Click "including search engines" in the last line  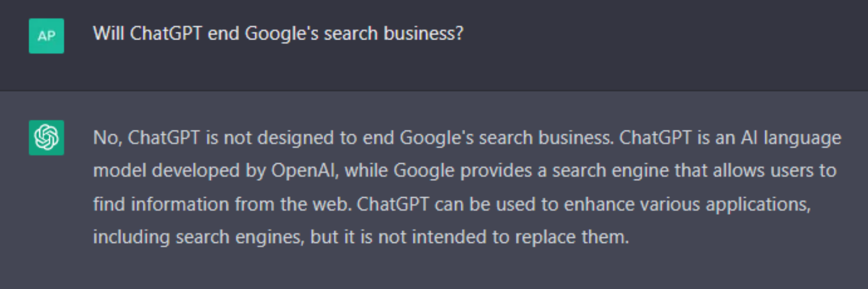tap(198, 237)
